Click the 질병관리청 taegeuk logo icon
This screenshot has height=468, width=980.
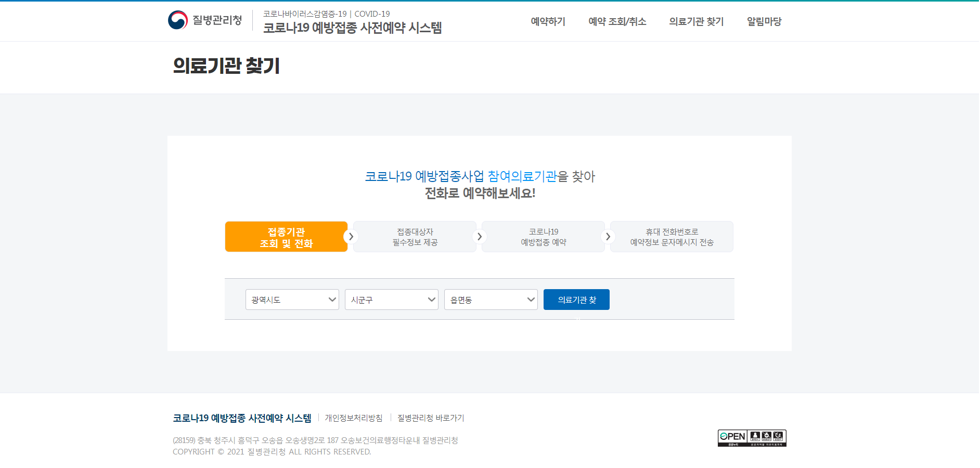(x=177, y=19)
